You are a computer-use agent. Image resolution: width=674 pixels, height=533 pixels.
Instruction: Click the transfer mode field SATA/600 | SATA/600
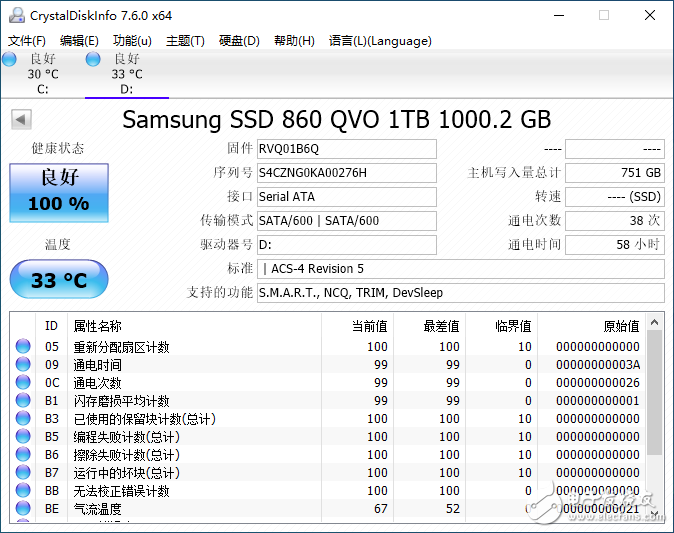[x=346, y=221]
